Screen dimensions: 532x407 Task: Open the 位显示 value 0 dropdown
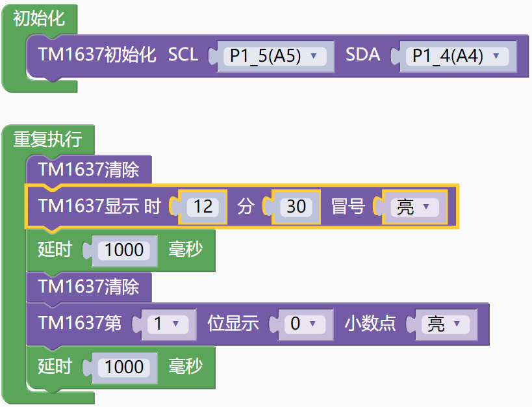pyautogui.click(x=305, y=323)
